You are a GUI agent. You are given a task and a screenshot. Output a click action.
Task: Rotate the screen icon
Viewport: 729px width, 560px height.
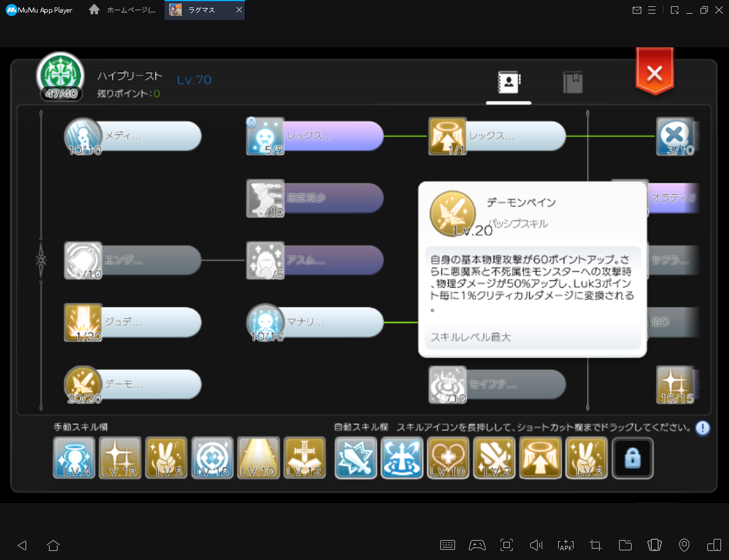(x=655, y=545)
